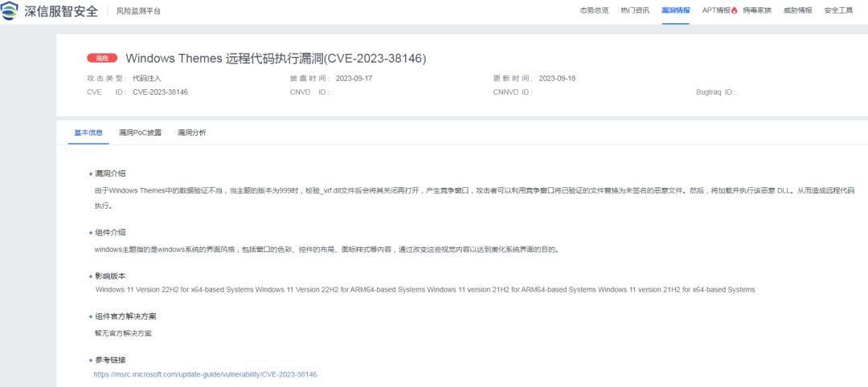868x387 pixels.
Task: Click the 暂无官方解决方案 text
Action: pos(124,333)
